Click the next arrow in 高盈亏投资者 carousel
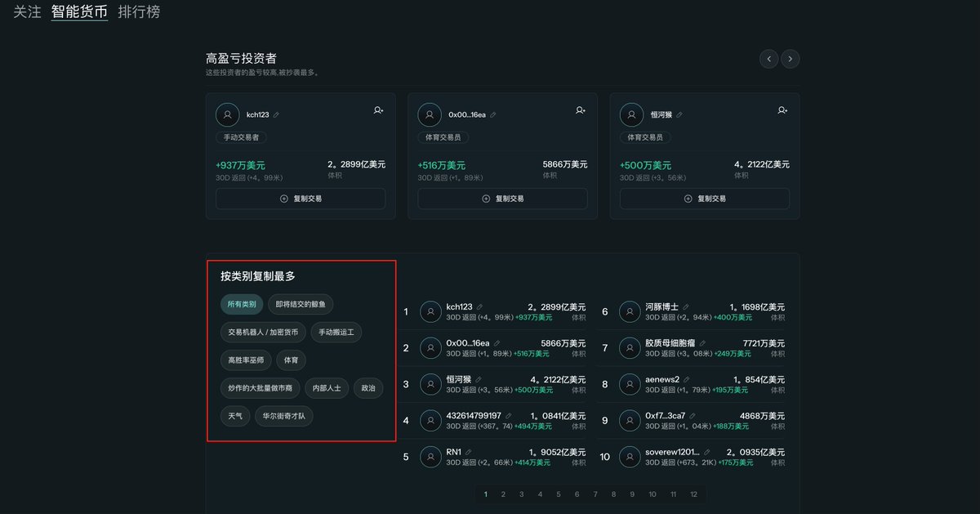Screen dimensions: 980x514 [x=790, y=59]
